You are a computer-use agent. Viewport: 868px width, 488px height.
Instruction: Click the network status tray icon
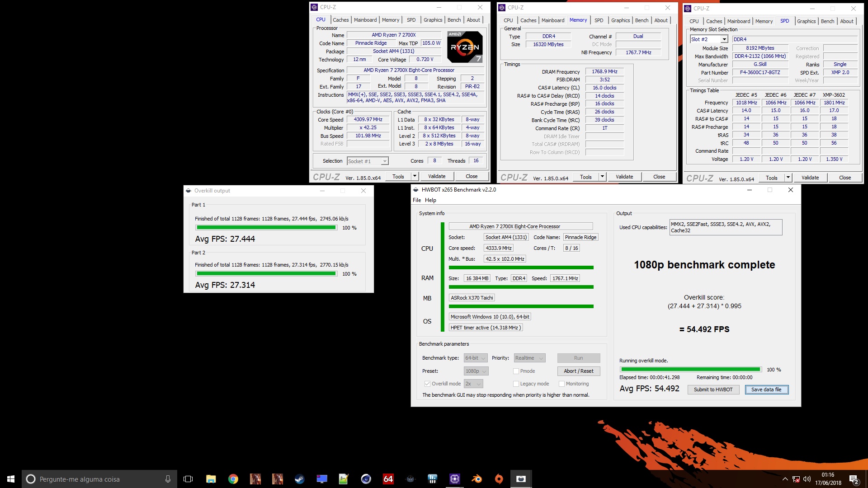796,479
